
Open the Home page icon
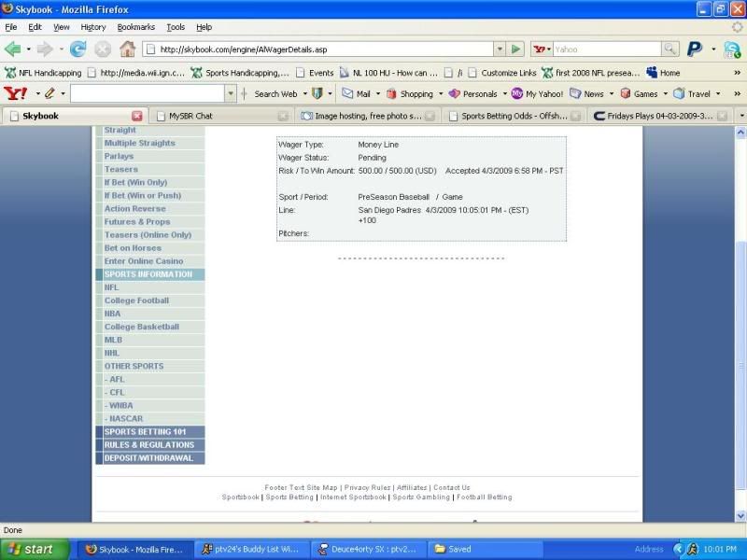pos(127,49)
